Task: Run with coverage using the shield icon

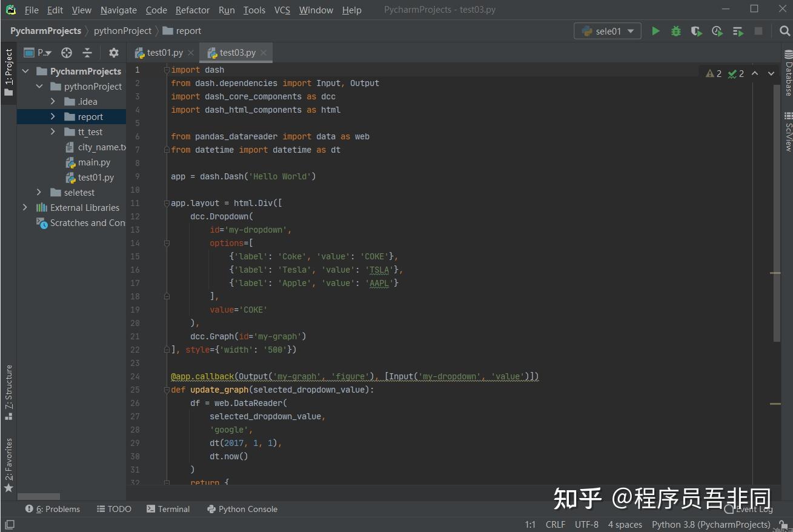Action: coord(696,31)
